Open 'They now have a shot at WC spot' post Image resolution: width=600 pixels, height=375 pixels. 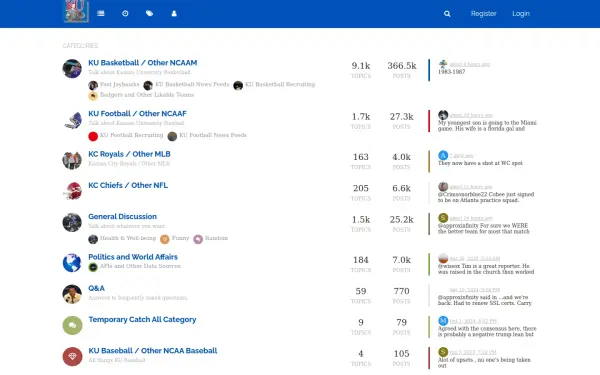(x=480, y=163)
